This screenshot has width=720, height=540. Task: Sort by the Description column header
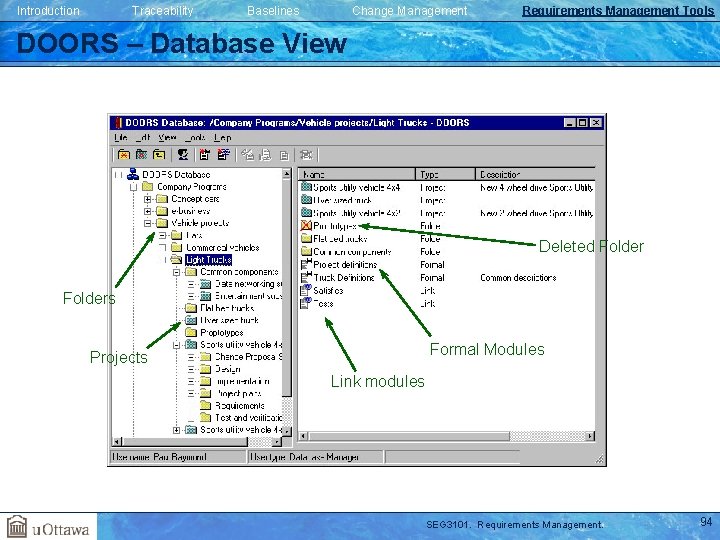point(535,174)
